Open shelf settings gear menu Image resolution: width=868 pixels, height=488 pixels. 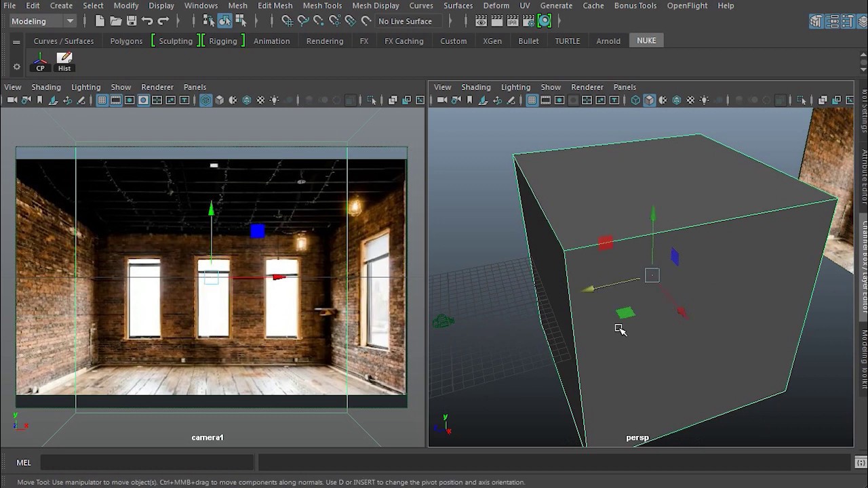16,66
